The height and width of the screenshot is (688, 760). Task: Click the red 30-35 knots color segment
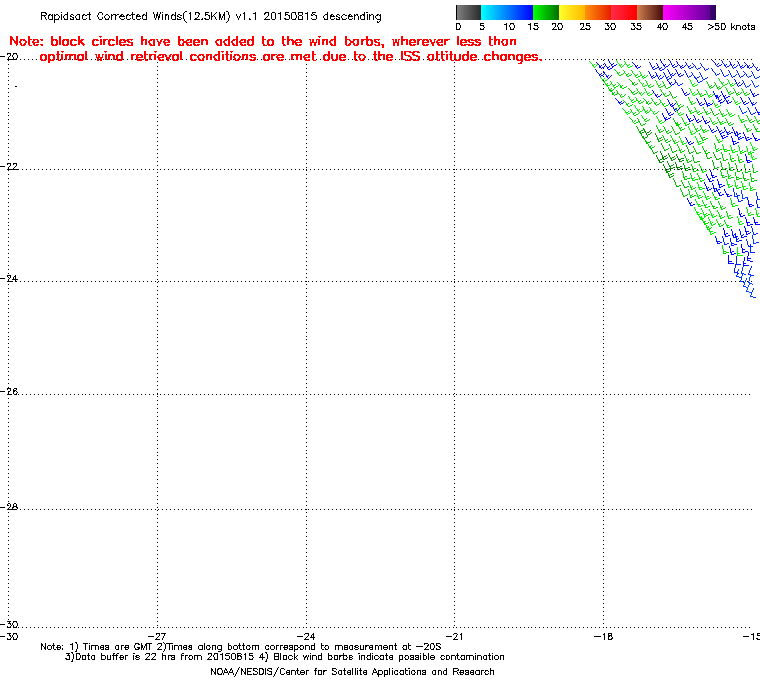click(x=624, y=12)
